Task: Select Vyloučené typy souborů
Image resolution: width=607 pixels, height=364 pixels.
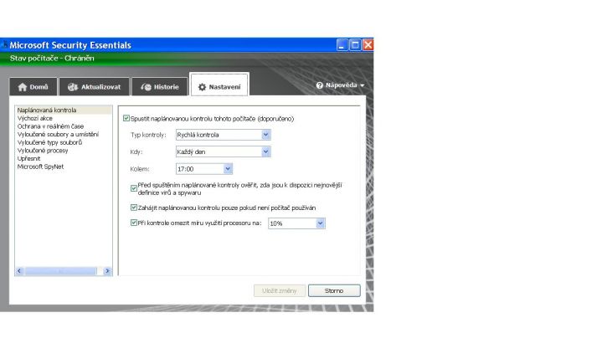Action: click(x=49, y=143)
